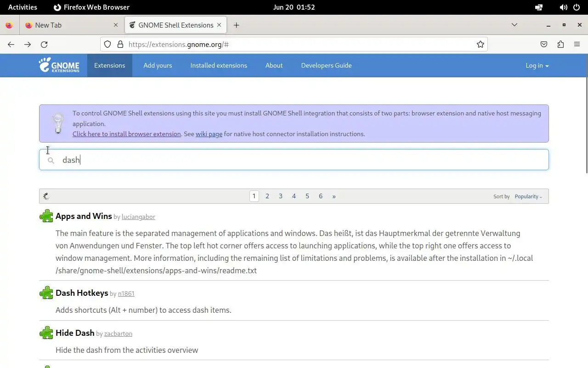
Task: Open author zacbarton's profile
Action: tap(118, 333)
